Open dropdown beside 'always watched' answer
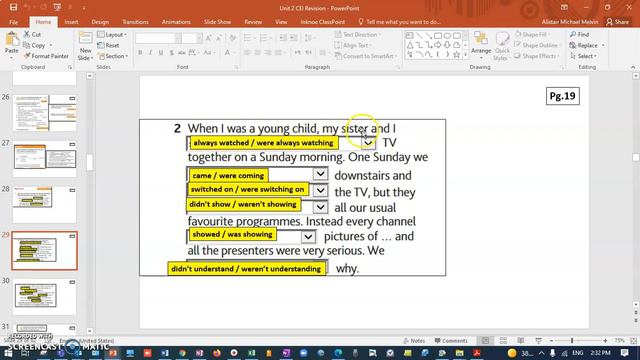640x360 pixels. coord(368,143)
